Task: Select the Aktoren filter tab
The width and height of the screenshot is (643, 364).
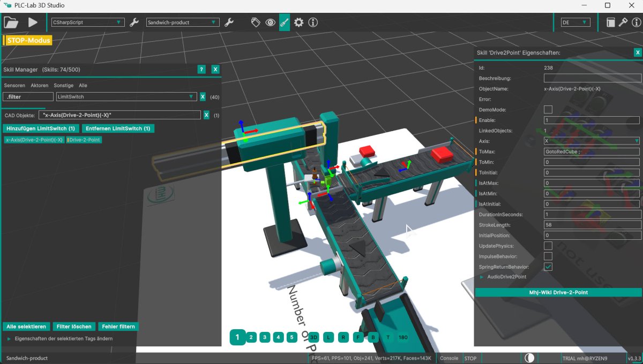Action: point(40,86)
